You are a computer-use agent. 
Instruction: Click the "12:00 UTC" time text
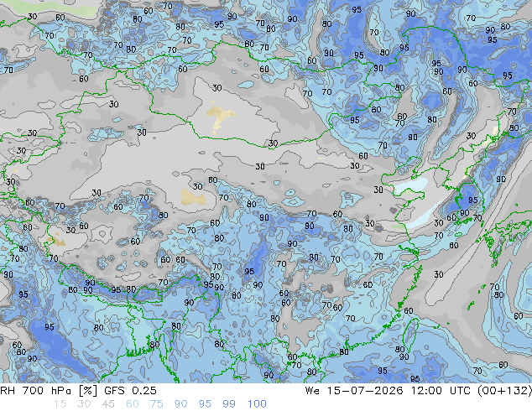pyautogui.click(x=441, y=391)
